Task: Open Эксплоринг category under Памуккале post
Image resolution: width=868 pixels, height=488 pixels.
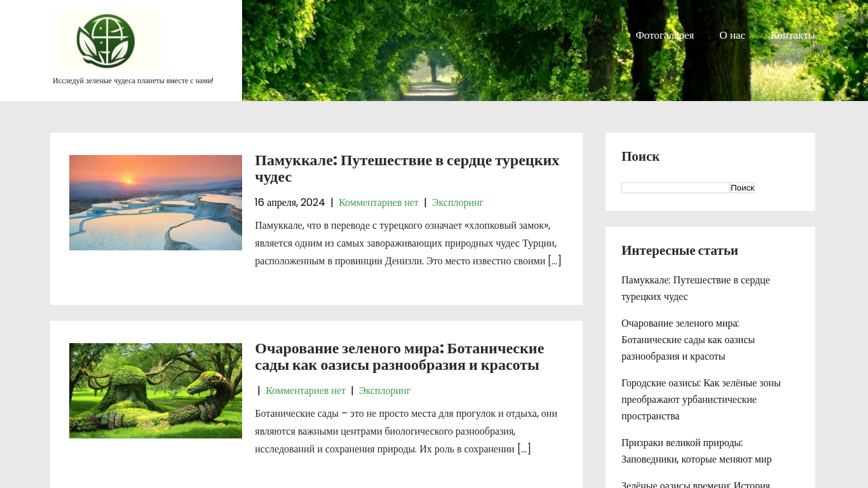Action: [458, 203]
